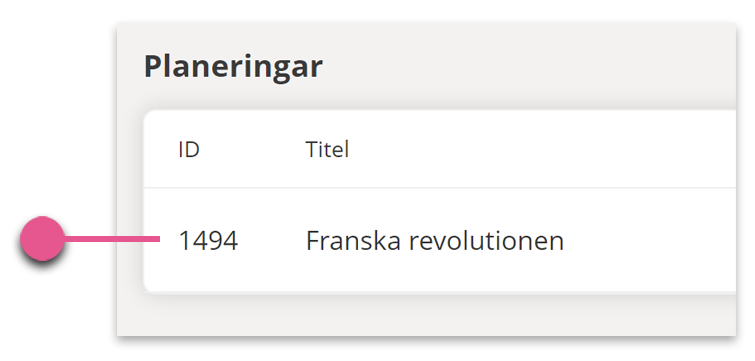Click the grey panel area beneath the table

click(x=426, y=314)
